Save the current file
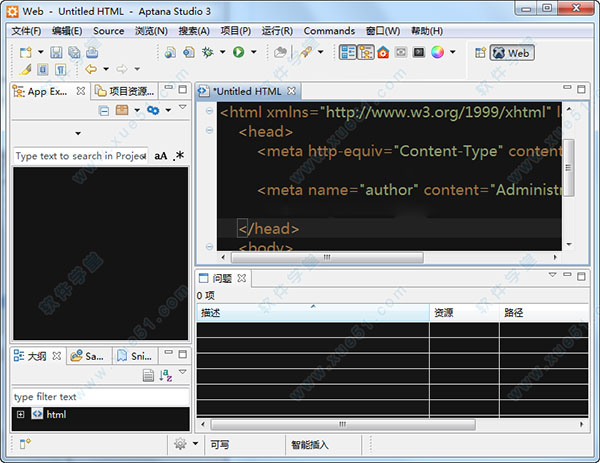Screen dimensions: 600x463 click(56, 52)
